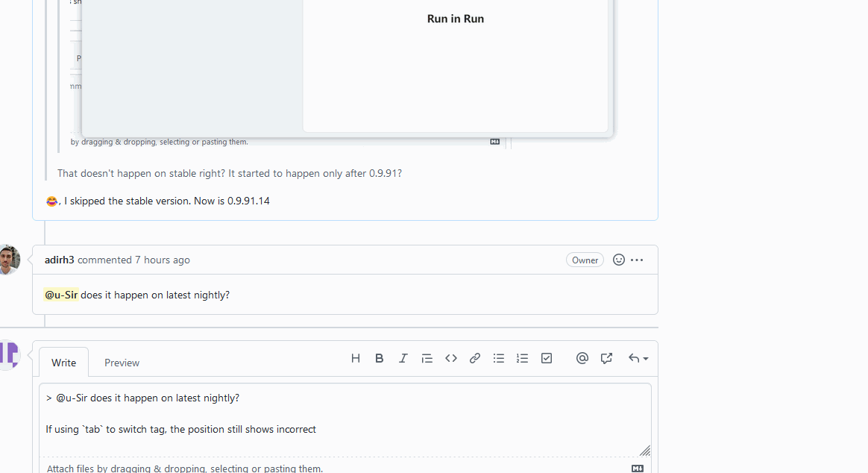Create an unordered bullet list
The height and width of the screenshot is (473, 868).
[499, 358]
